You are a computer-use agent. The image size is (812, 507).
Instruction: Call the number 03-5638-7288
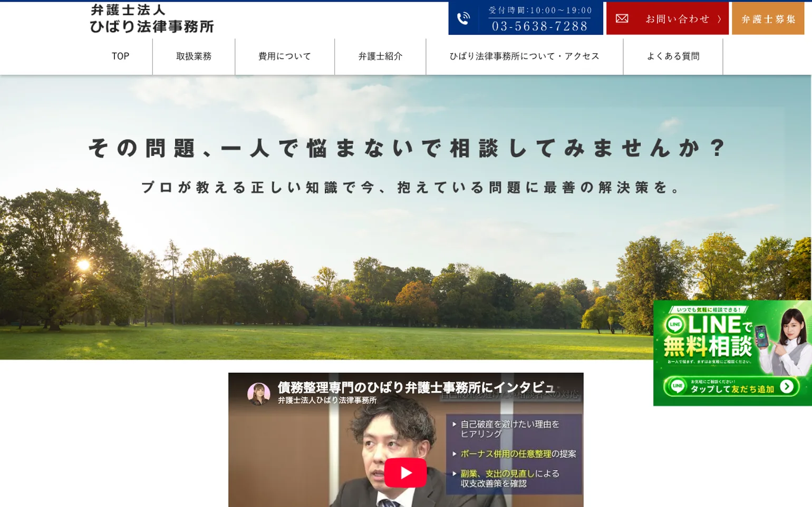coord(540,26)
